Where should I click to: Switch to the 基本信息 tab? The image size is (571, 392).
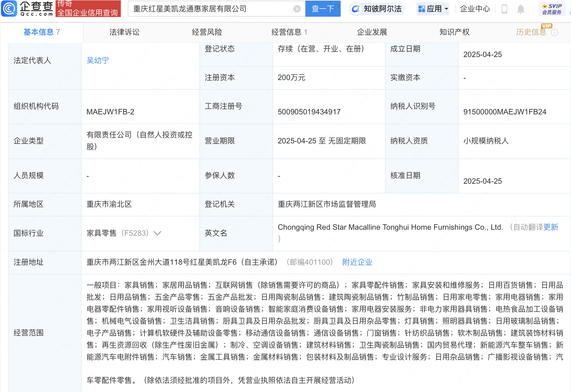42,32
